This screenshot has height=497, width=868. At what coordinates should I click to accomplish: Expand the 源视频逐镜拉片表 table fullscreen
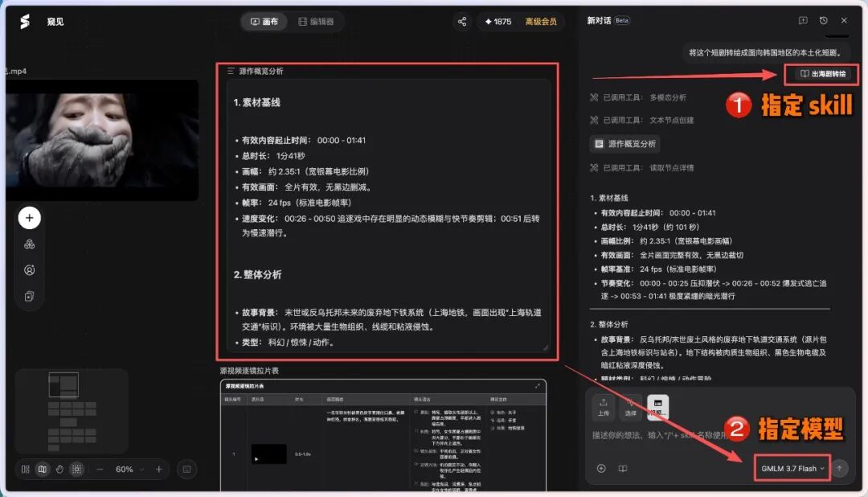coord(537,386)
